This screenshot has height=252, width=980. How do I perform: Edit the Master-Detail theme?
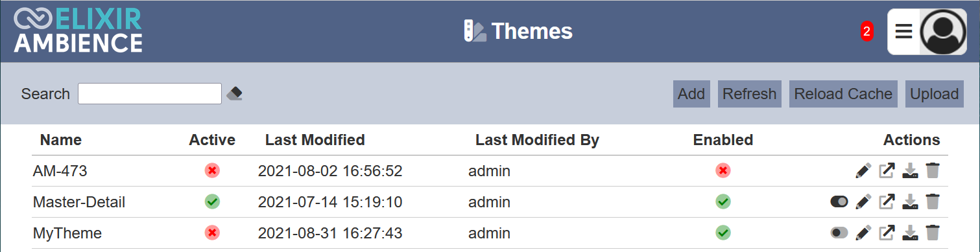pos(863,202)
